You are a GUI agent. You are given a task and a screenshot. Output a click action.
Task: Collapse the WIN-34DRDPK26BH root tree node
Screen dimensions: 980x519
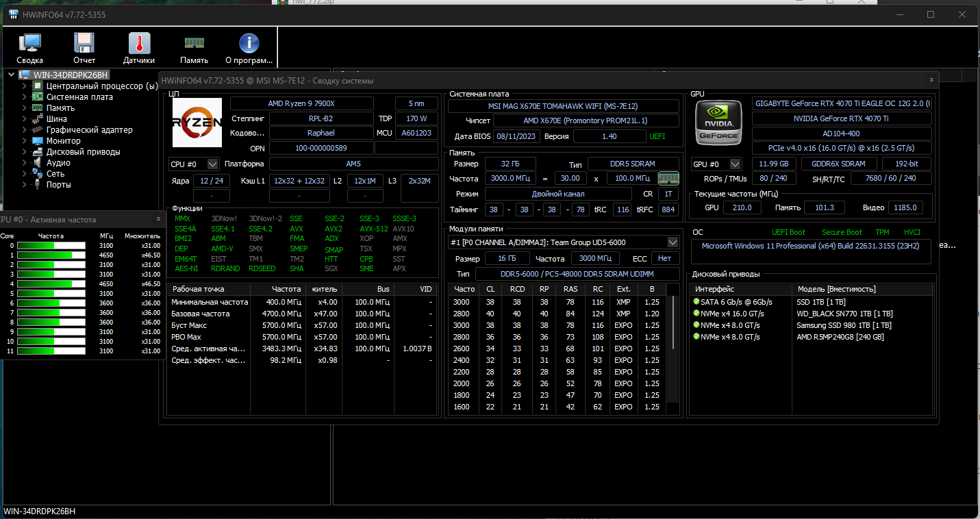(11, 75)
